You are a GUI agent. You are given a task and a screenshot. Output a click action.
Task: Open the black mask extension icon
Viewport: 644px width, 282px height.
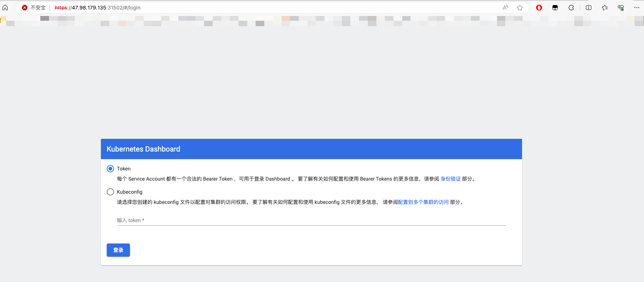(x=555, y=8)
